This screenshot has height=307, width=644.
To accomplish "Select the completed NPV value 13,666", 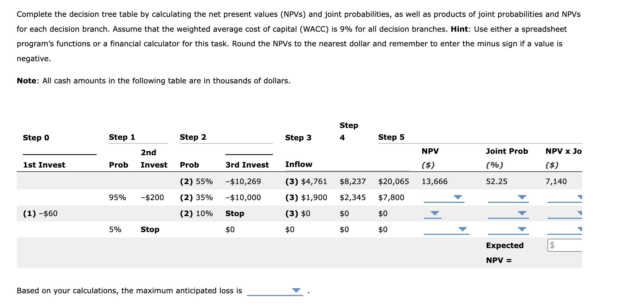I will click(434, 181).
